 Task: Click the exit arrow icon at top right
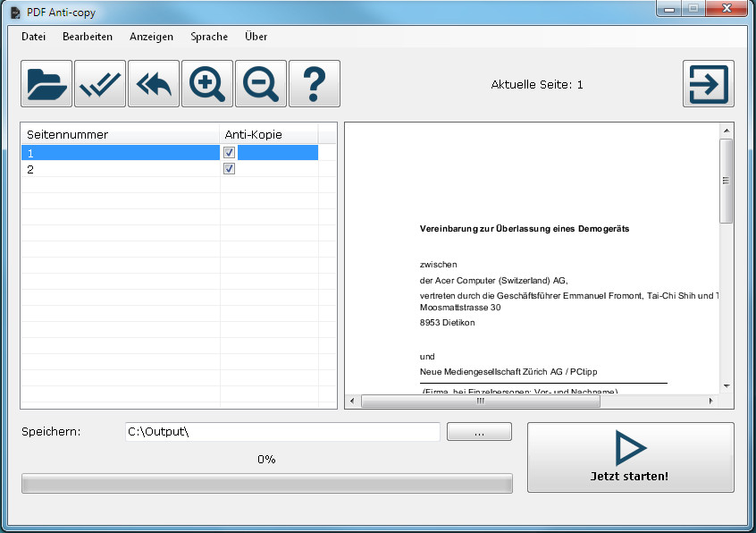tap(709, 84)
